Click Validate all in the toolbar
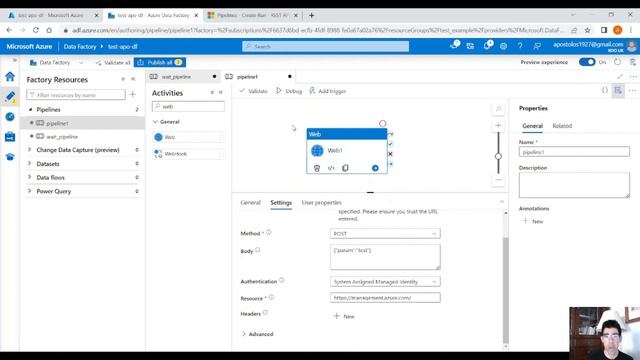Viewport: 640px width, 360px height. pos(113,62)
